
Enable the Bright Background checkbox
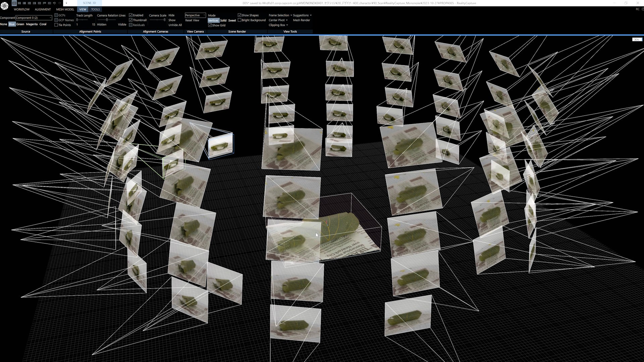pyautogui.click(x=239, y=20)
